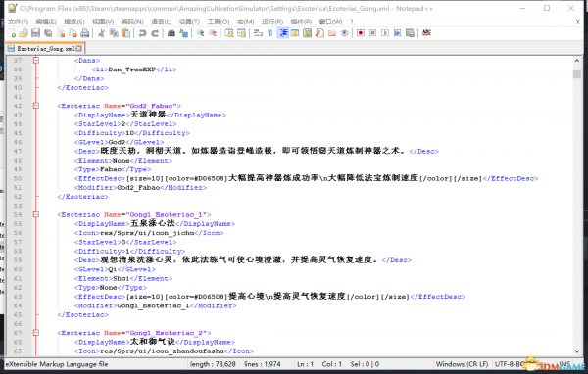Click the Dan_TreeEXP text on line 38
This screenshot has height=374, width=588.
[131, 70]
